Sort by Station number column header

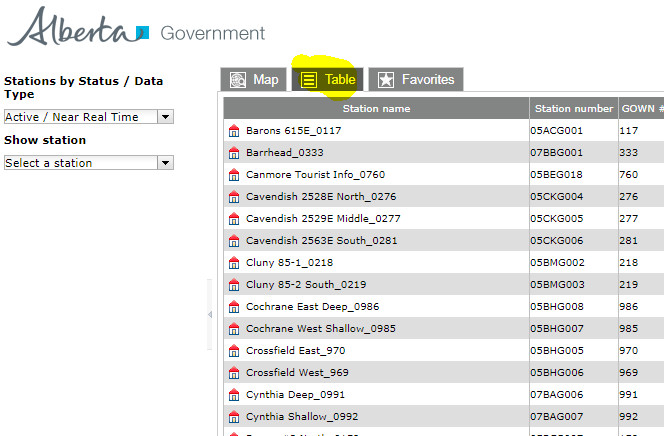point(573,108)
